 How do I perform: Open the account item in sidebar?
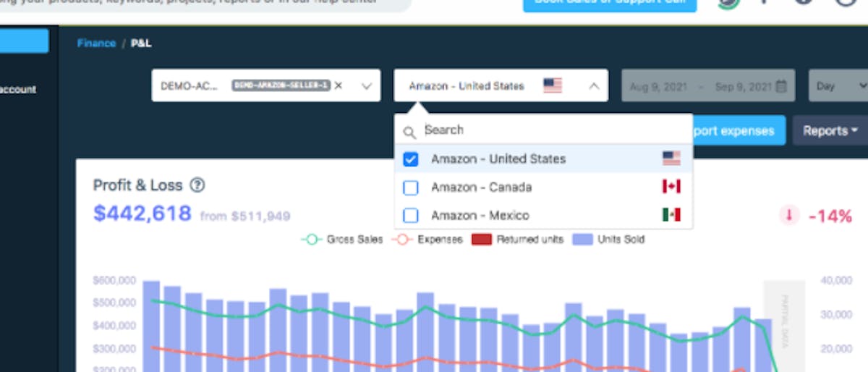click(18, 90)
